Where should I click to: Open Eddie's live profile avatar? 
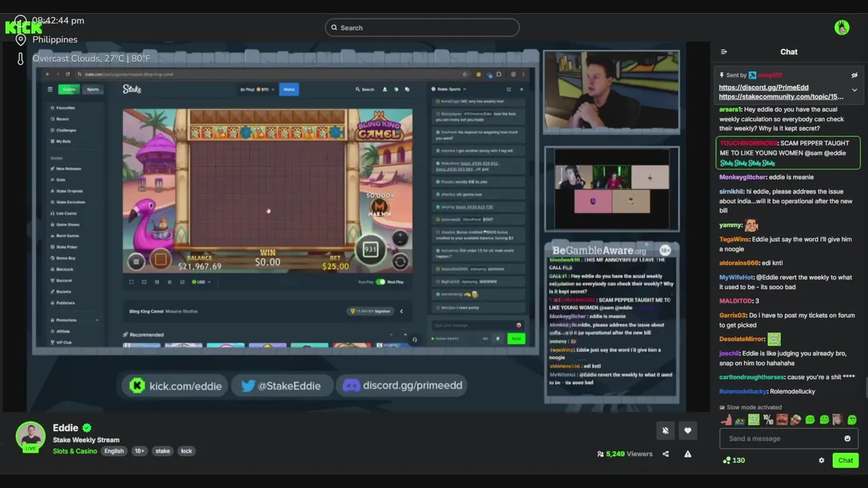point(31,437)
